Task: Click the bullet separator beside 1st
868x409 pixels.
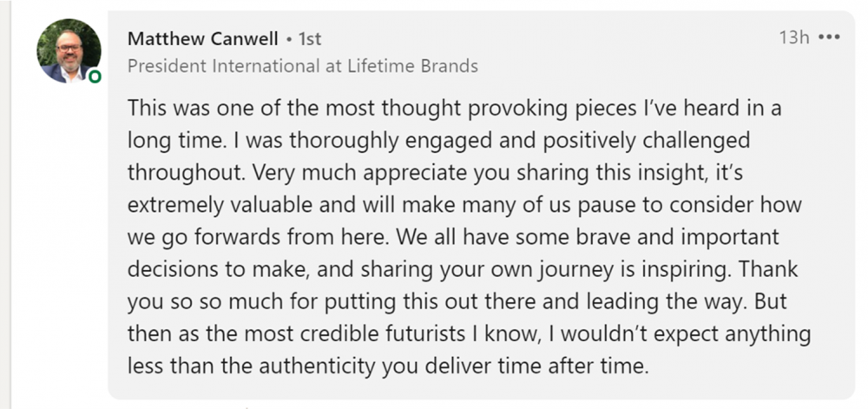Action: click(x=289, y=39)
